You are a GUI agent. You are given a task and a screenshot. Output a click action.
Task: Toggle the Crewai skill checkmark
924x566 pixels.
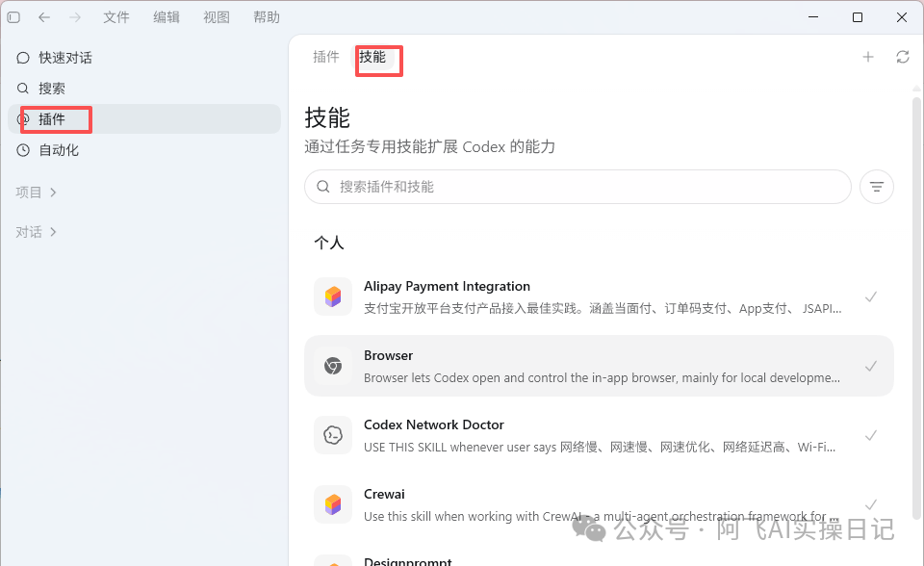[871, 504]
